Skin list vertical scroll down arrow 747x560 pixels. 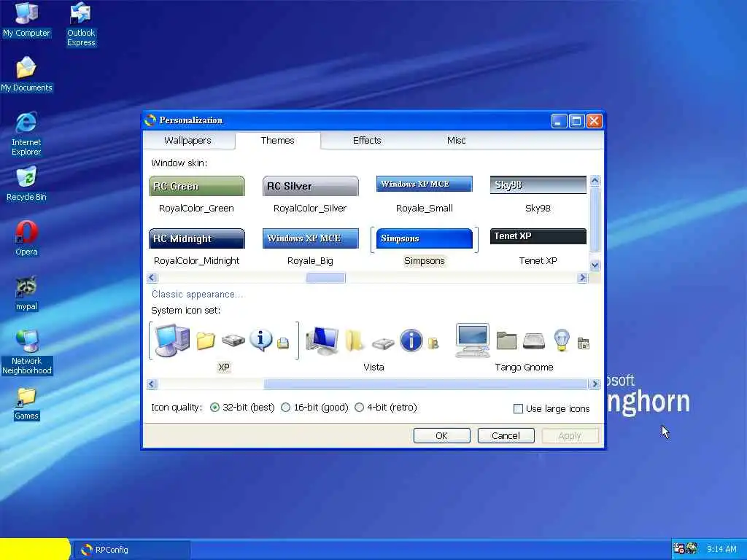tap(595, 265)
